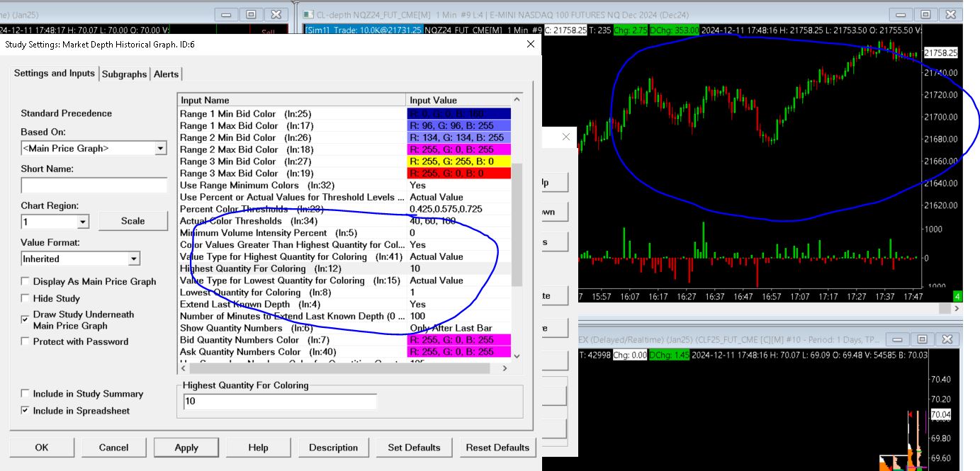Enable Protect with Password checkbox
The image size is (980, 471).
[26, 341]
